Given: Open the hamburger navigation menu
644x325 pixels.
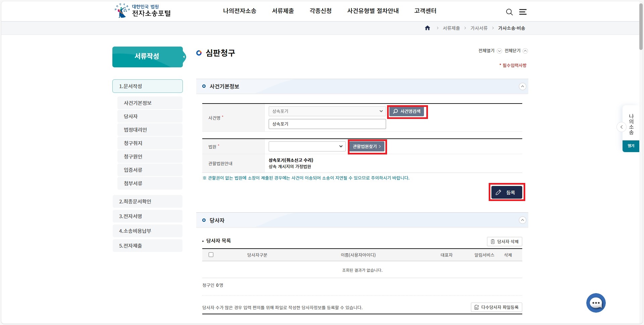Looking at the screenshot, I should click(x=523, y=12).
